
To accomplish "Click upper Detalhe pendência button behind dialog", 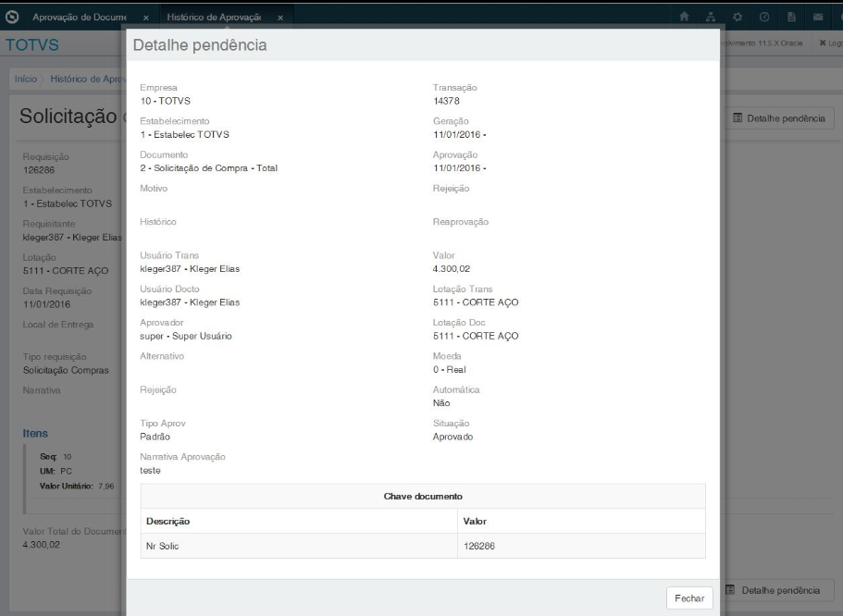I will (779, 118).
